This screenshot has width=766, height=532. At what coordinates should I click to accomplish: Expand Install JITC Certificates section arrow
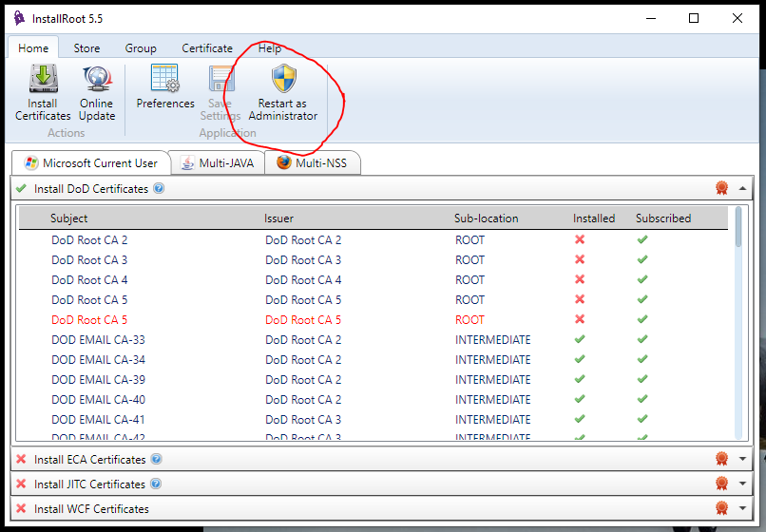click(x=742, y=484)
